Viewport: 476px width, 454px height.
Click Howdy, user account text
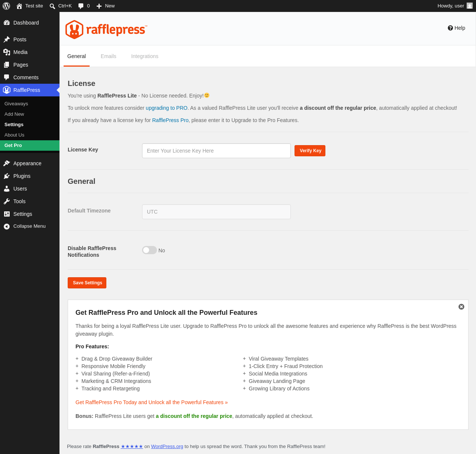[x=451, y=6]
